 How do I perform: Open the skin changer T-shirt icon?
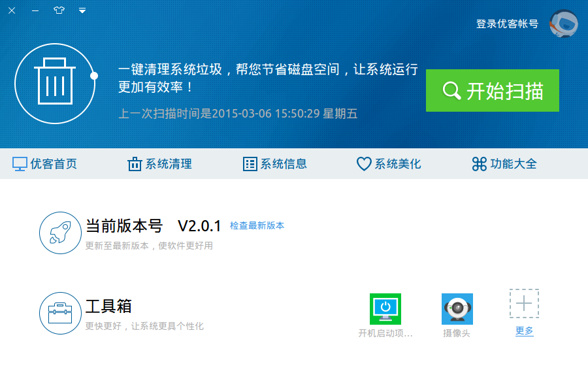click(58, 10)
